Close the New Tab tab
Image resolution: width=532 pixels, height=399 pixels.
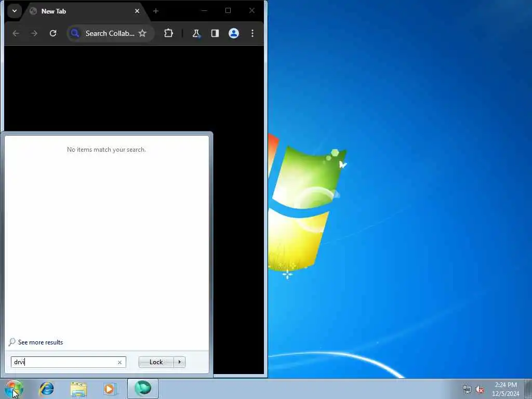137,11
